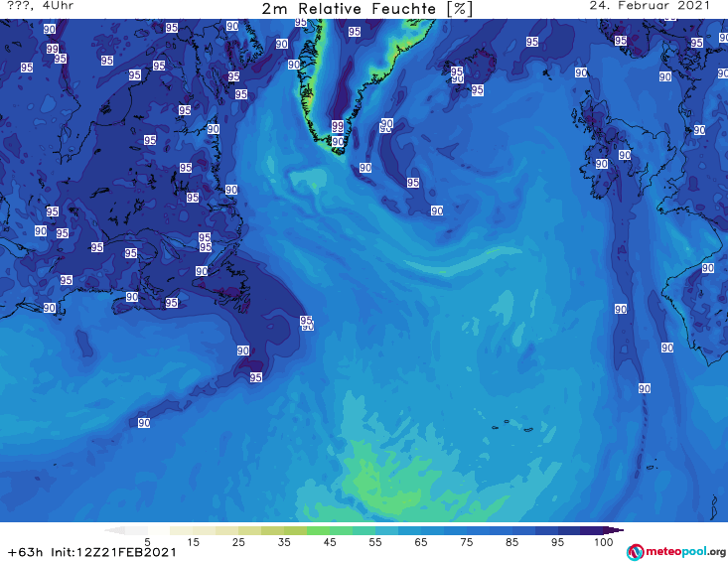Click the colorbar label '75'
The image size is (728, 562).
(x=466, y=542)
